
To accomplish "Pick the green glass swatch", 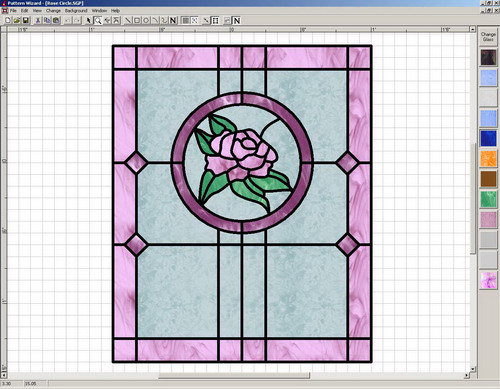I will (488, 199).
